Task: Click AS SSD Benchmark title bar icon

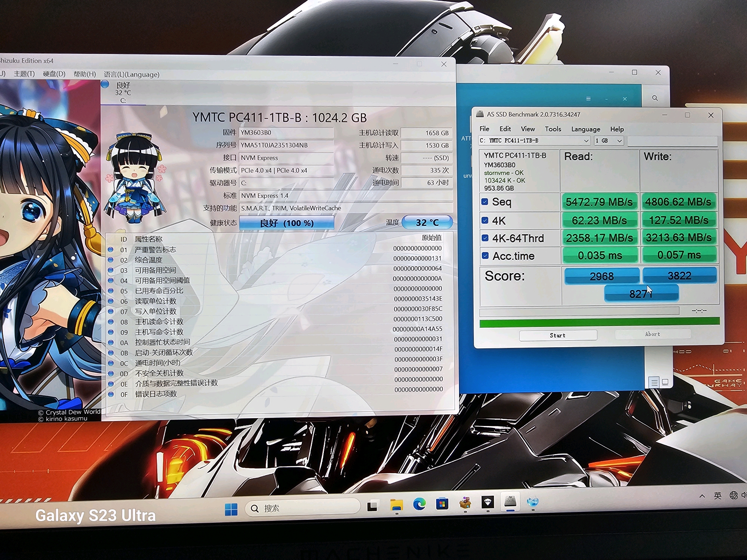Action: point(480,114)
